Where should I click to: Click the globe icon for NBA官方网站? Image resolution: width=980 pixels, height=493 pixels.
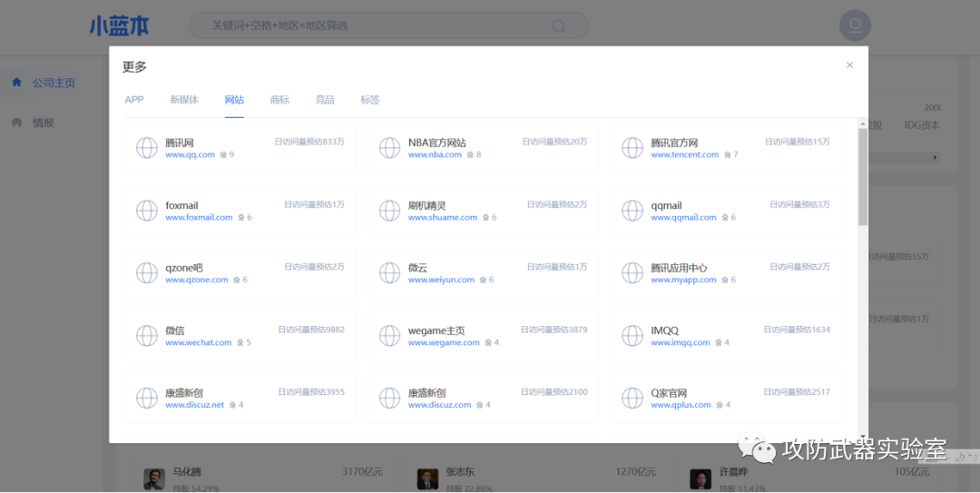[389, 148]
